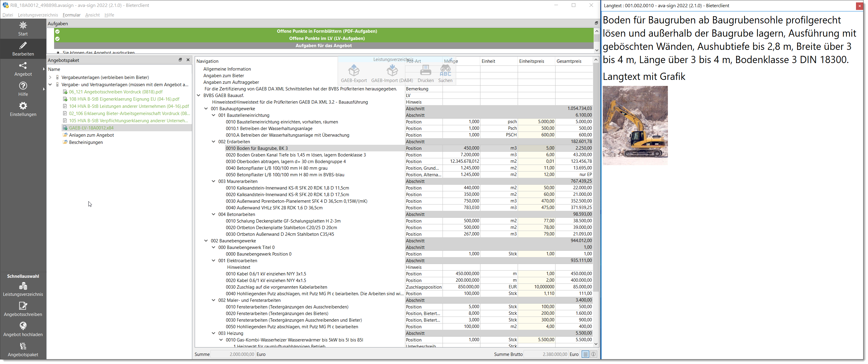Expand Vergabeunterlagen (verbleiben beim Bieter)

pyautogui.click(x=50, y=77)
